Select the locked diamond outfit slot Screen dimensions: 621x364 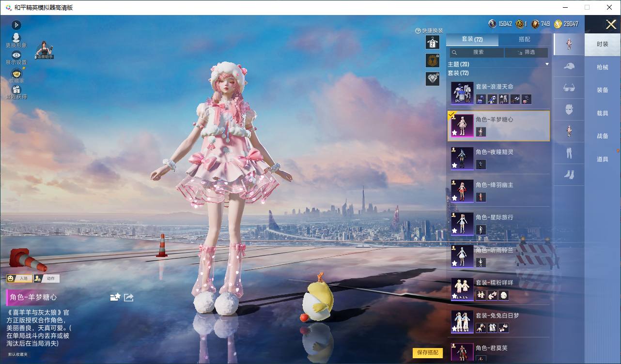(x=433, y=78)
